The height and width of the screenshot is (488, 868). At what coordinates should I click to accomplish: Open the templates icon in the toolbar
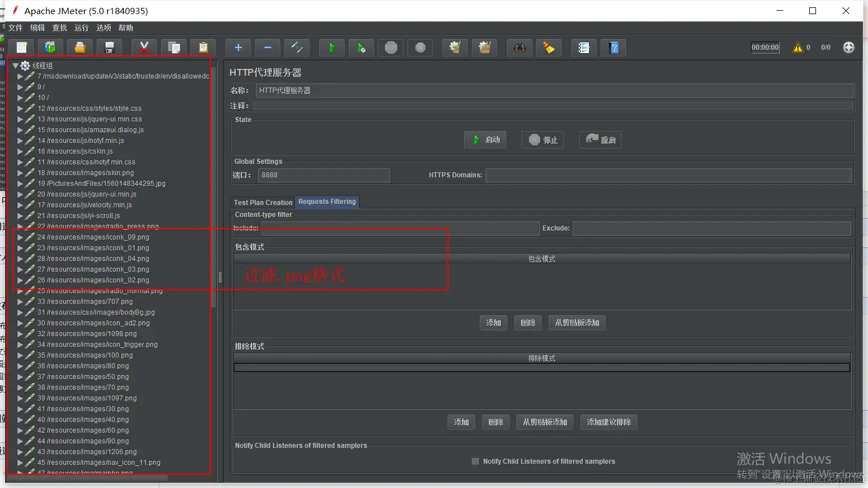pyautogui.click(x=51, y=48)
